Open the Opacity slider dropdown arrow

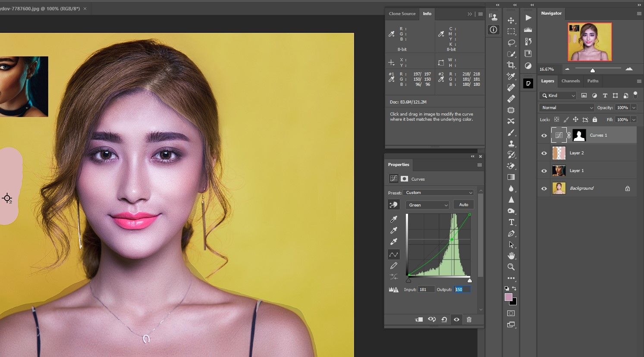(x=634, y=107)
